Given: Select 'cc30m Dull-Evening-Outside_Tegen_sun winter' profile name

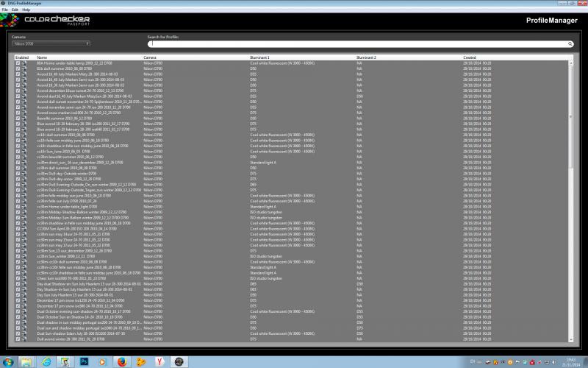Looking at the screenshot, I should 89,190.
